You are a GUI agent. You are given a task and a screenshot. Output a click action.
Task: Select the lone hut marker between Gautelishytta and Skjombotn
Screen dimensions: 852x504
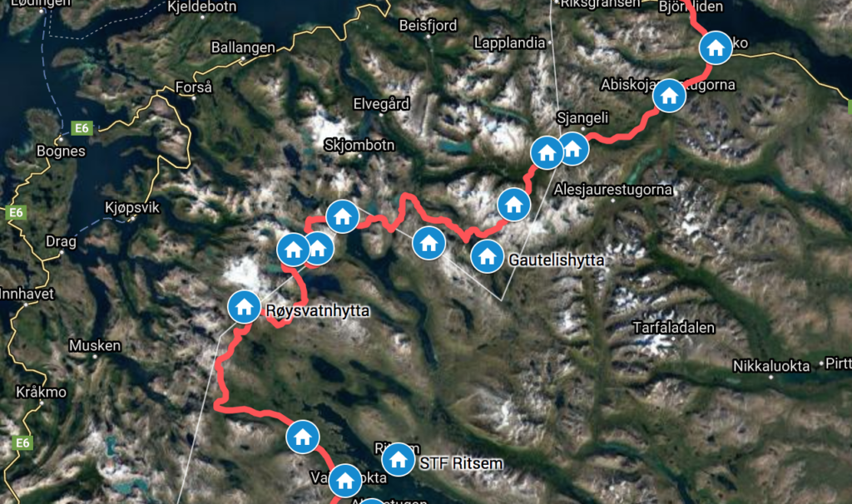[x=428, y=243]
